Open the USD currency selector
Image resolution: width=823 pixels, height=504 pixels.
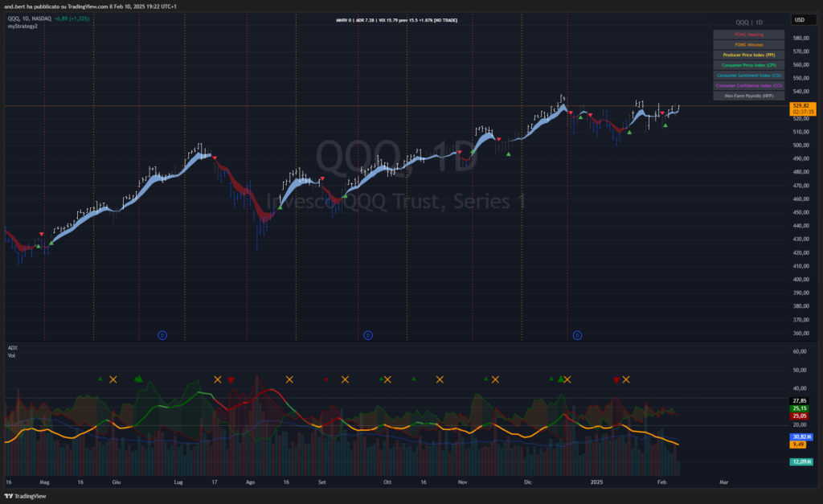pyautogui.click(x=800, y=19)
